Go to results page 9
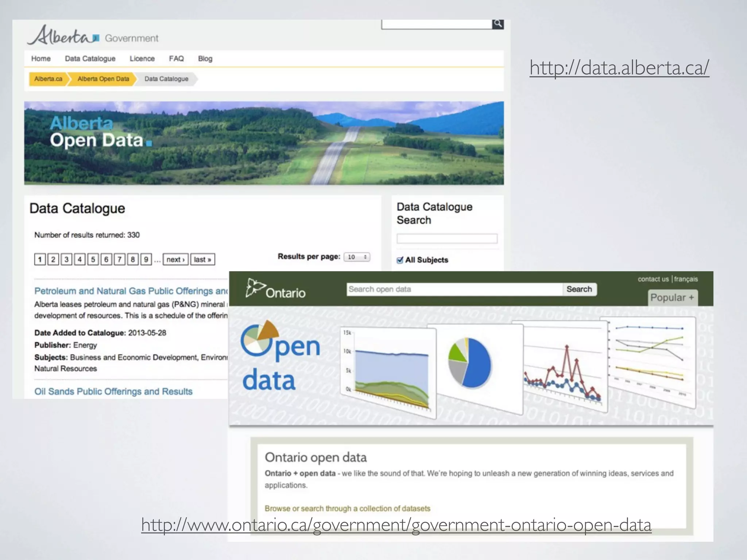 pyautogui.click(x=146, y=259)
